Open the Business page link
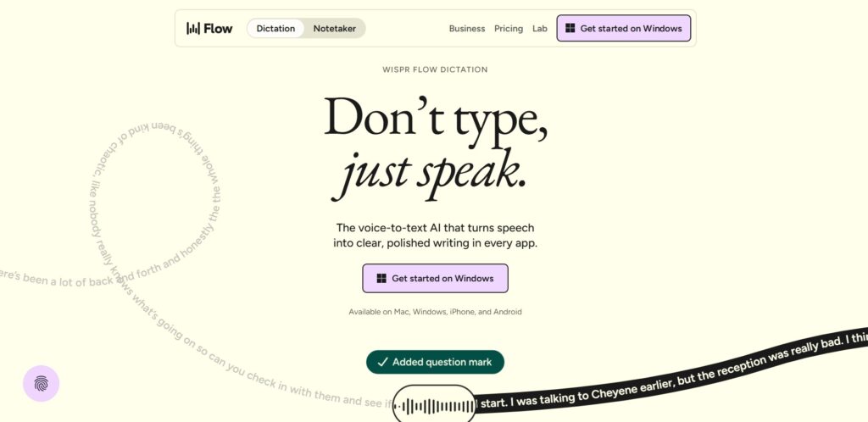Viewport: 868px width, 422px height. 467,29
